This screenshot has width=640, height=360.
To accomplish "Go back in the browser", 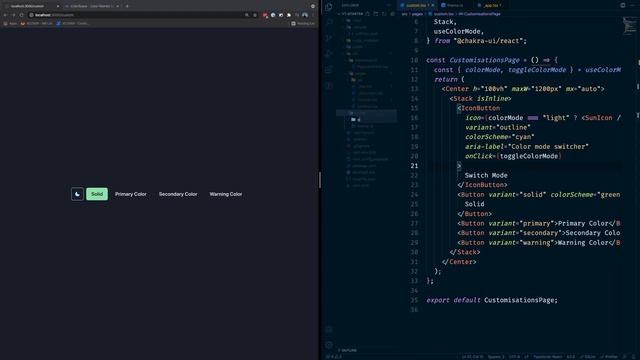I will pos(5,15).
